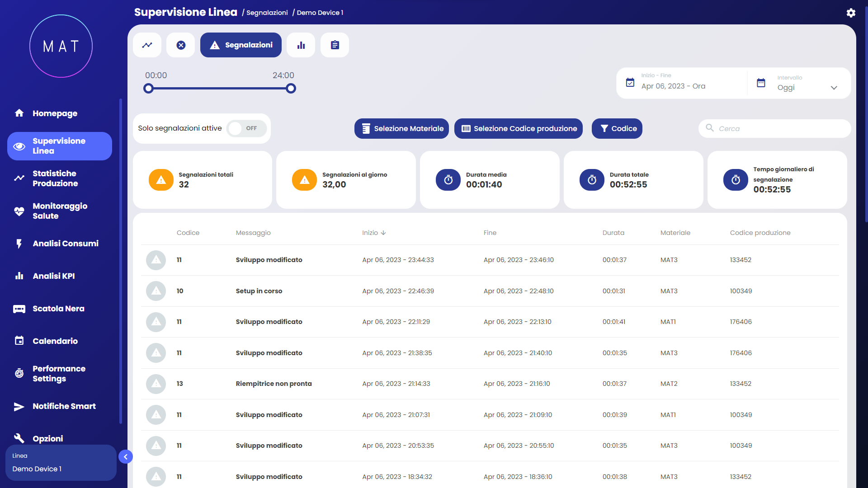Viewport: 868px width, 488px height.
Task: Click warning icon of Setup in corso row
Action: pyautogui.click(x=156, y=291)
